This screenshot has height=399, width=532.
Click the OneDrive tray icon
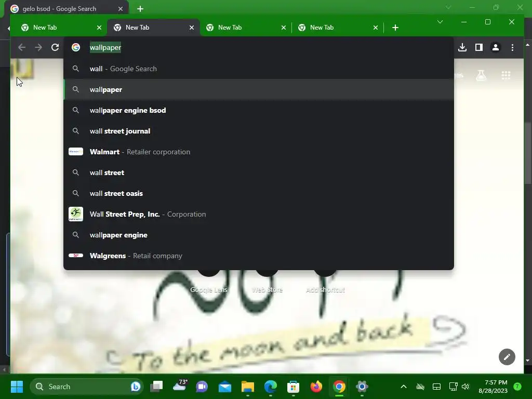point(420,387)
